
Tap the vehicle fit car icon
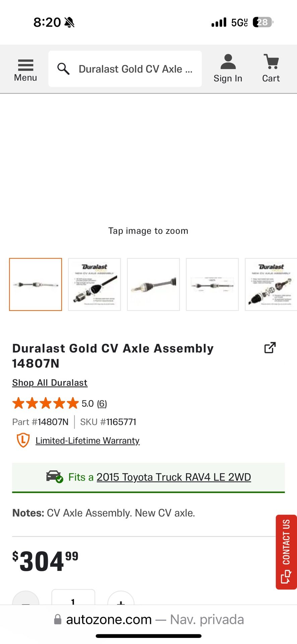tap(54, 476)
